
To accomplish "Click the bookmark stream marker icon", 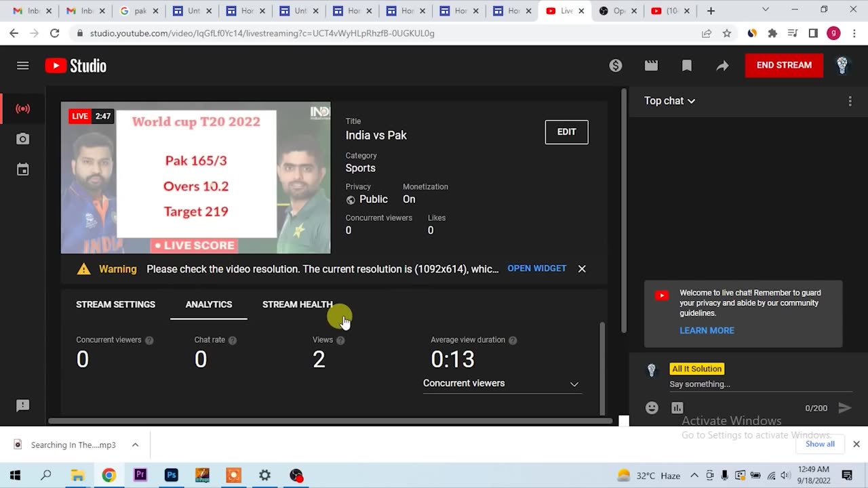I will (x=686, y=66).
